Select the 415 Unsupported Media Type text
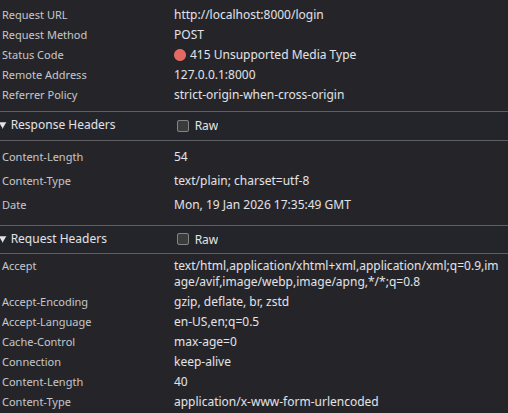Viewport: 508px width, 413px height. [273, 55]
